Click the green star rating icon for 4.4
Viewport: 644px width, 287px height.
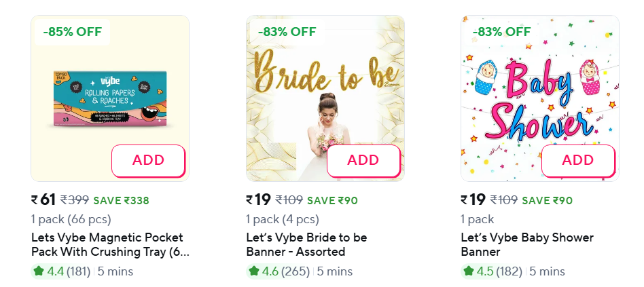pyautogui.click(x=38, y=271)
